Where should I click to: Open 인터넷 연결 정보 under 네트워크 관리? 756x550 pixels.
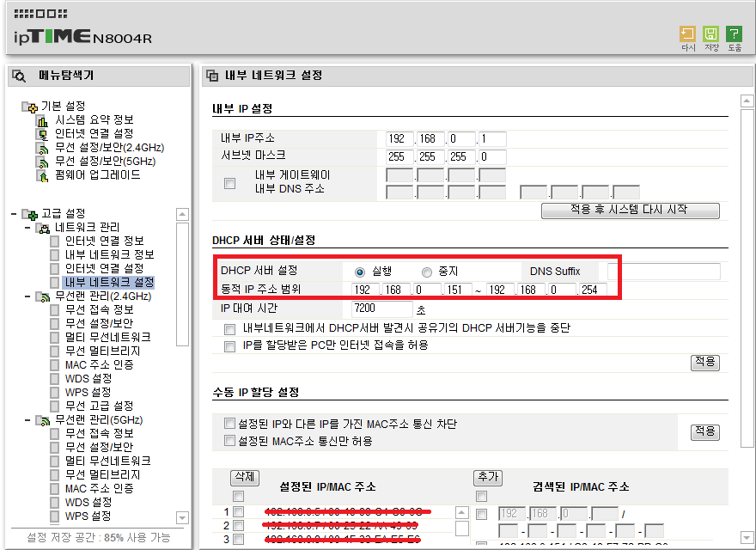[x=104, y=241]
